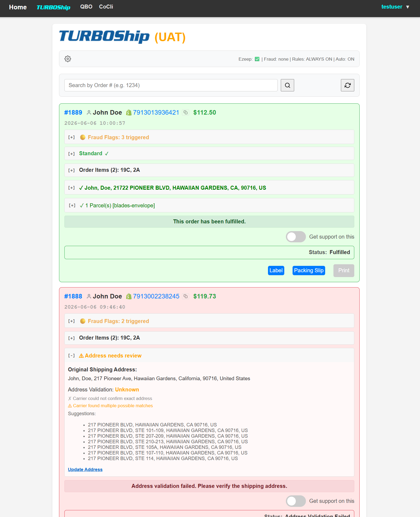420x517 pixels.
Task: Click the person icon beside #1889 John Doe
Action: (89, 112)
